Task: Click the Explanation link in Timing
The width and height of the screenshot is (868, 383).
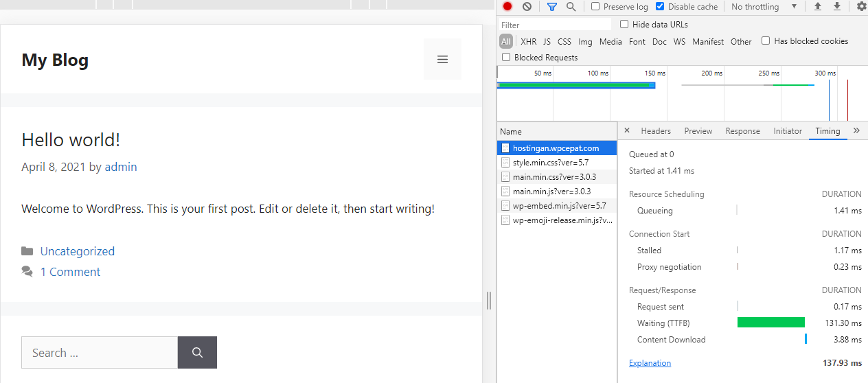Action: click(650, 363)
